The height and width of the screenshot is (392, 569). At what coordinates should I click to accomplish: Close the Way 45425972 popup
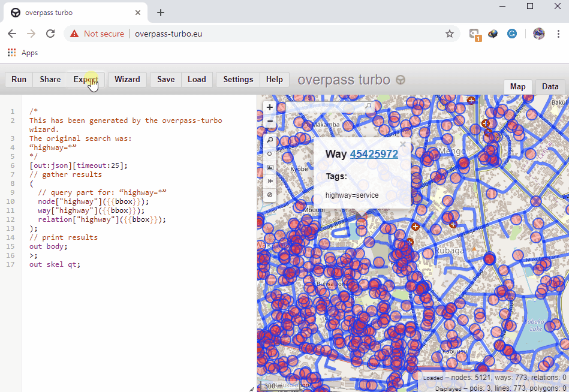pyautogui.click(x=403, y=144)
